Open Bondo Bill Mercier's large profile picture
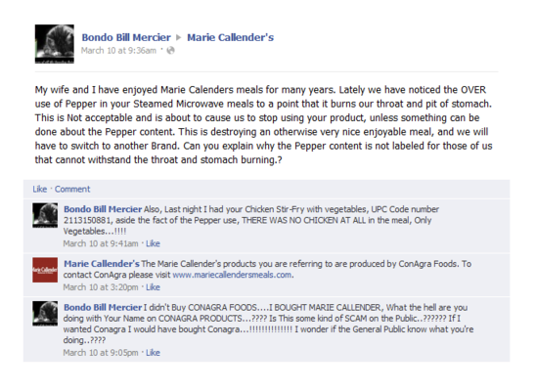Image resolution: width=536 pixels, height=392 pixels. pos(55,44)
